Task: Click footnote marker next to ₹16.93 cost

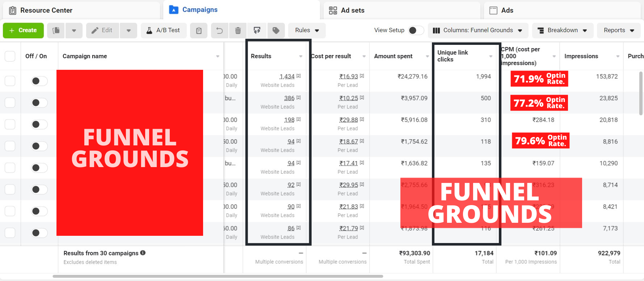Action: click(362, 76)
